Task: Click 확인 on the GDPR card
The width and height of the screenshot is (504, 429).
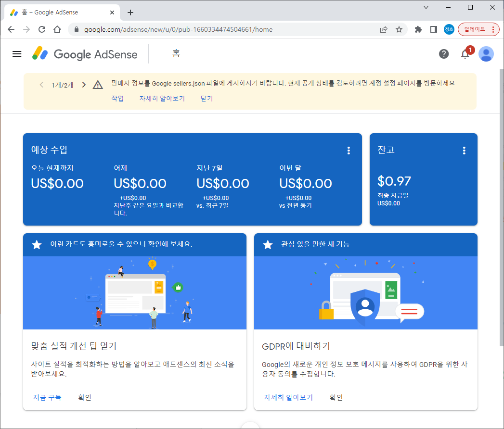Action: tap(336, 397)
